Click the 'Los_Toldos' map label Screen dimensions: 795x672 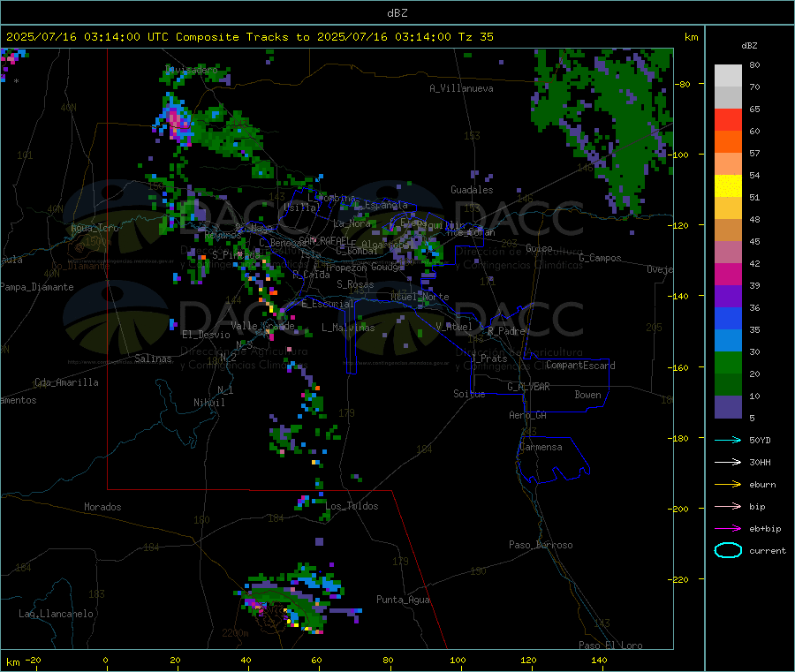click(352, 506)
